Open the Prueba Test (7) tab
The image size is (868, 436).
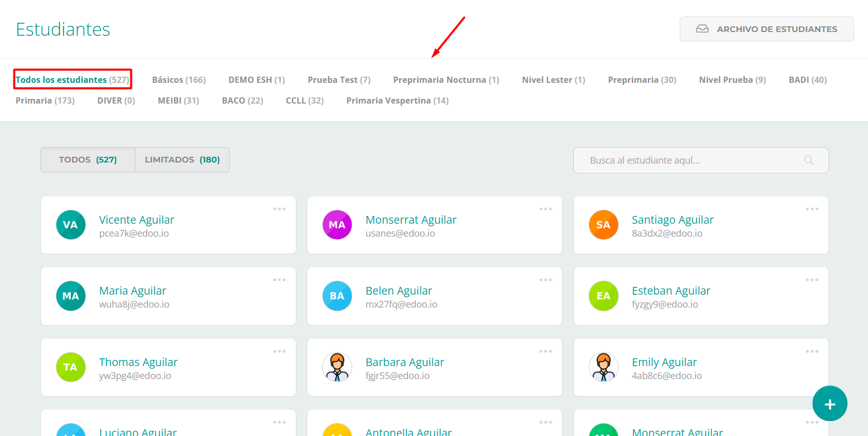(x=339, y=80)
